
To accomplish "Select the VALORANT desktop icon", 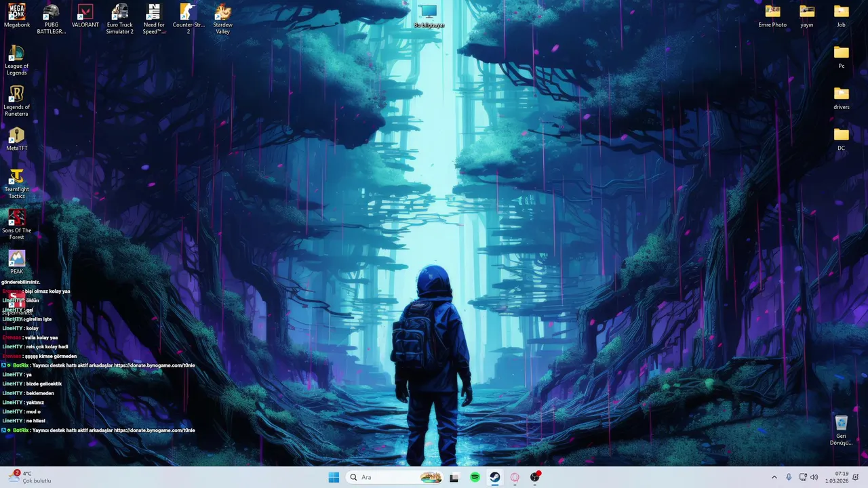I will click(x=85, y=16).
